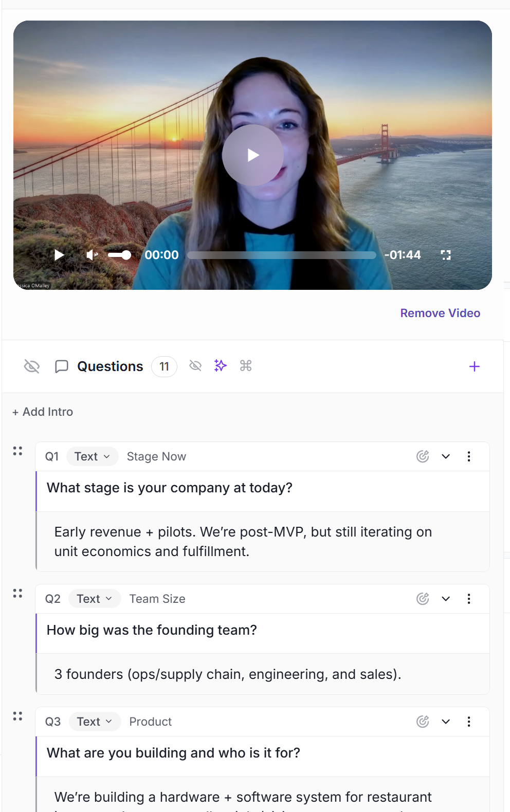Viewport: 510px width, 812px height.
Task: Open the Text type dropdown on Q3
Action: coord(95,722)
